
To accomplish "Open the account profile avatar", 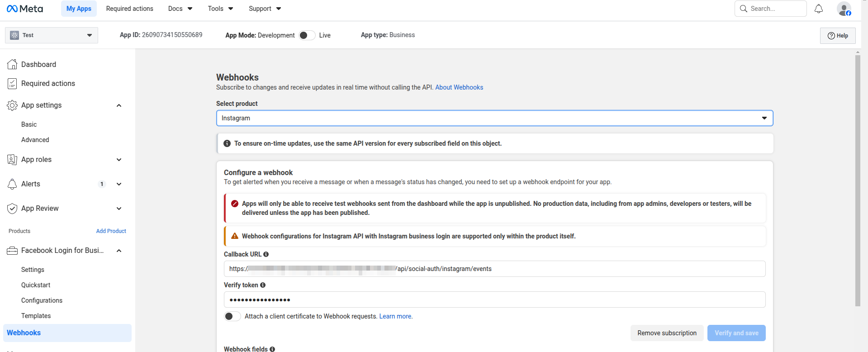I will click(844, 9).
